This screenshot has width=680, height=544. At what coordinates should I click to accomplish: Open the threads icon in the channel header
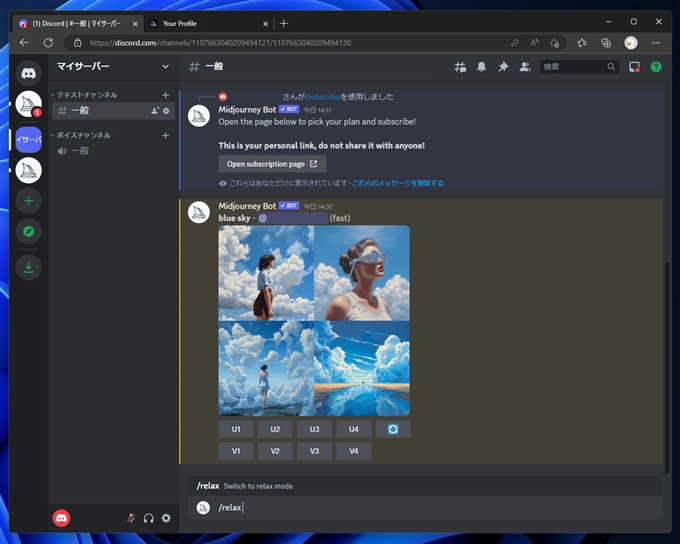pyautogui.click(x=460, y=67)
